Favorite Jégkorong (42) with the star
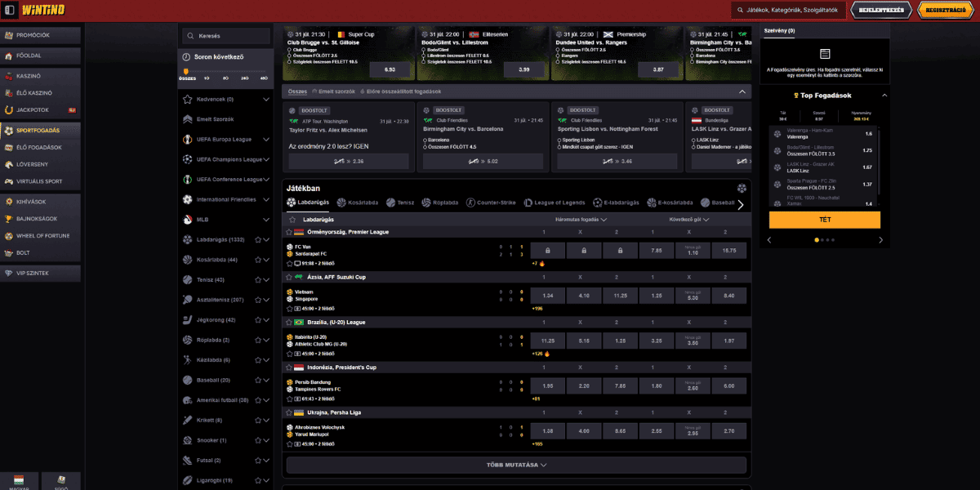The width and height of the screenshot is (980, 490). pyautogui.click(x=257, y=320)
